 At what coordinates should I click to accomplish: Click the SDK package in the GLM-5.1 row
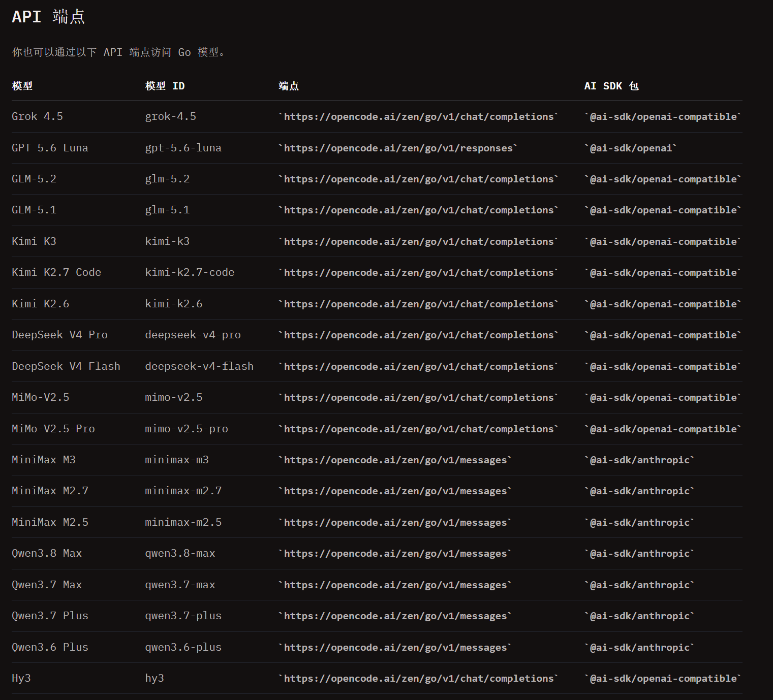663,210
